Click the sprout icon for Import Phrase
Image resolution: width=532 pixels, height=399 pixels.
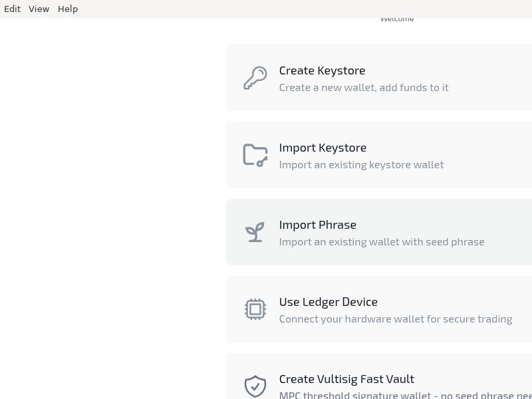coord(255,232)
